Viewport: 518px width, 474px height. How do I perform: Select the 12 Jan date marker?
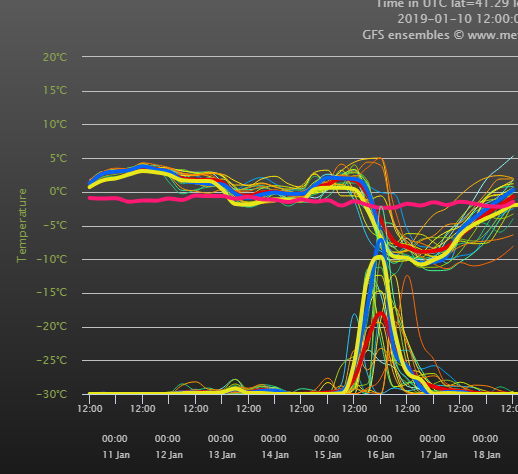(x=169, y=455)
